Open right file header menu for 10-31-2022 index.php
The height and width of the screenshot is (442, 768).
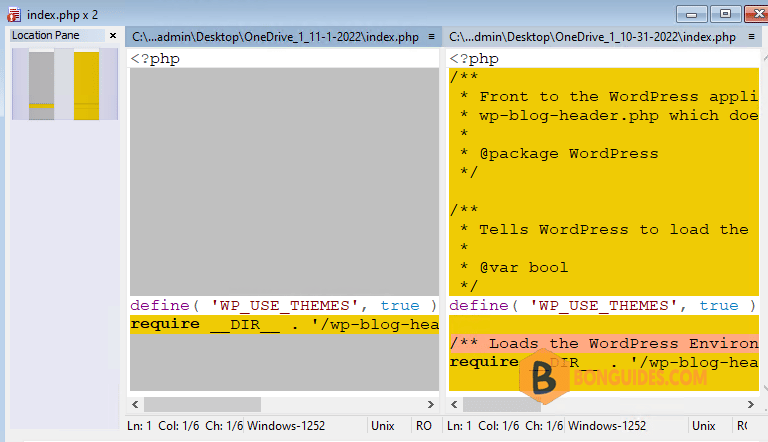[x=751, y=37]
